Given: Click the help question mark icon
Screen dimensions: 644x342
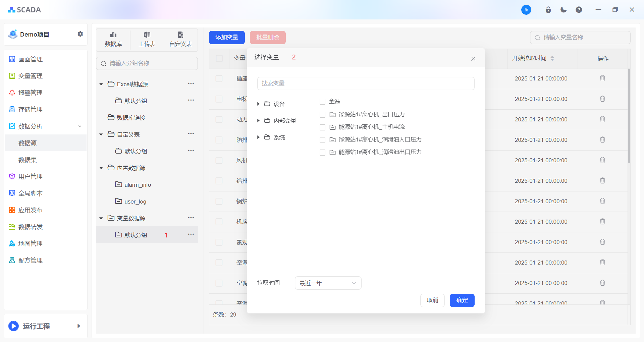Looking at the screenshot, I should (x=579, y=10).
